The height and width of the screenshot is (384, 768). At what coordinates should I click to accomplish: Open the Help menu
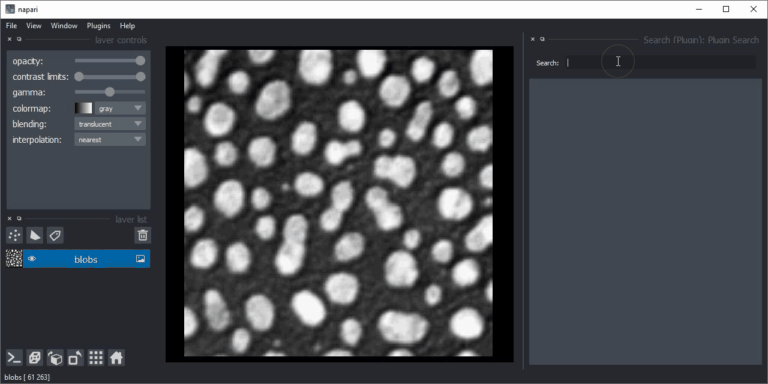click(x=127, y=25)
